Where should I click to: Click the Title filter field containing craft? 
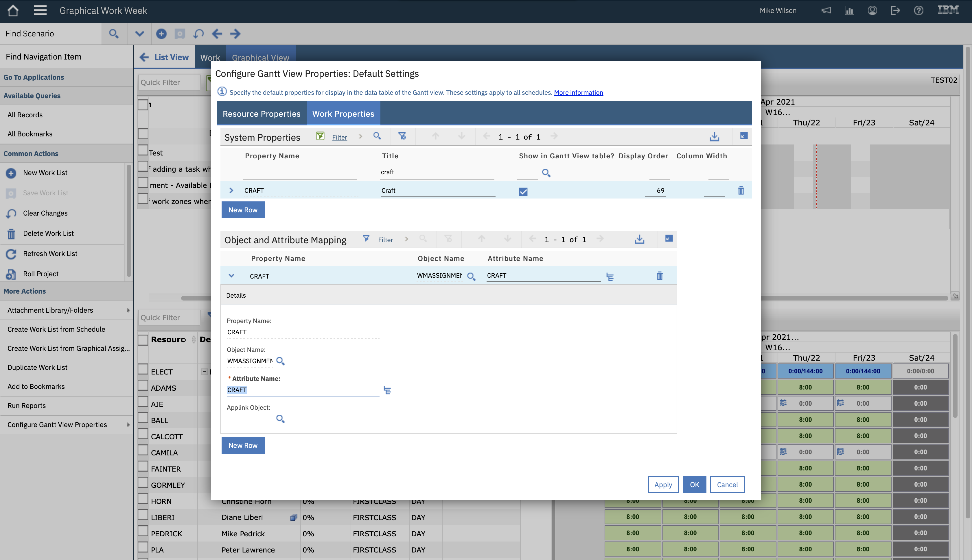[x=437, y=172]
